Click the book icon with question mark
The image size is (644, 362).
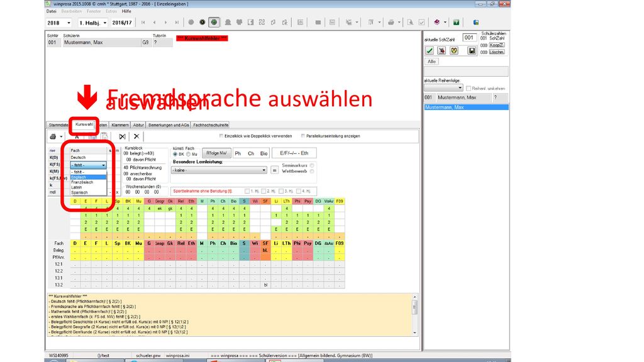coord(456,22)
